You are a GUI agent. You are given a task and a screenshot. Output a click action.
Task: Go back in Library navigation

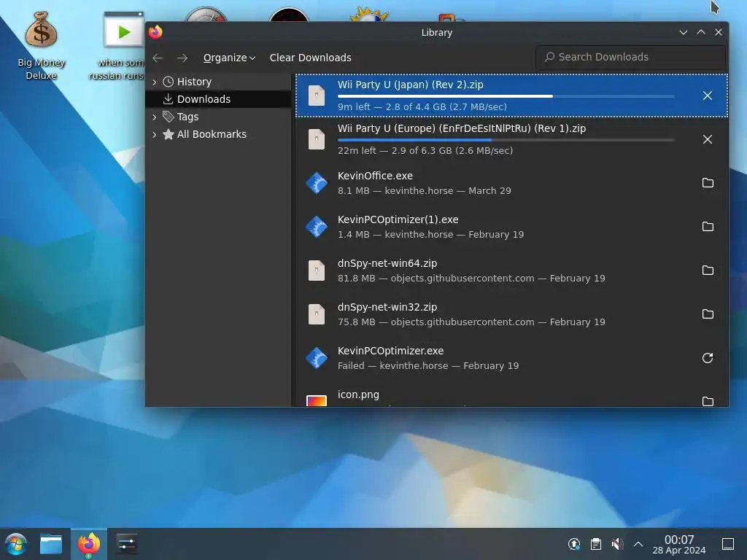(x=158, y=58)
